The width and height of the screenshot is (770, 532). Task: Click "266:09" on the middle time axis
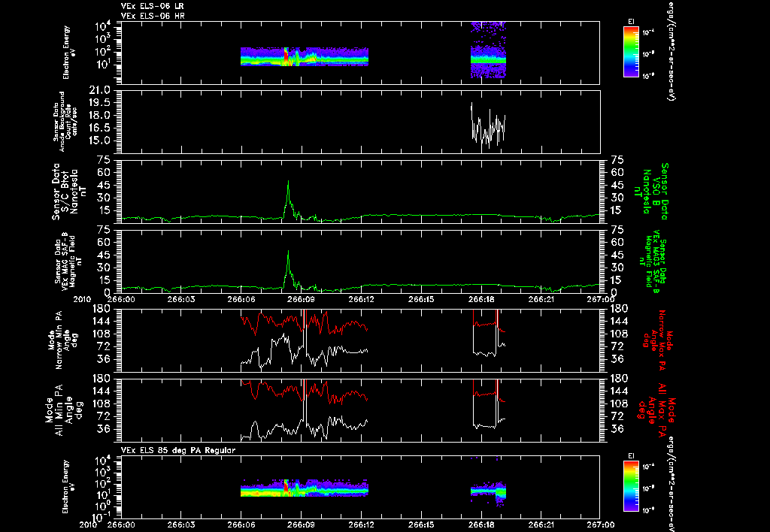click(x=302, y=299)
